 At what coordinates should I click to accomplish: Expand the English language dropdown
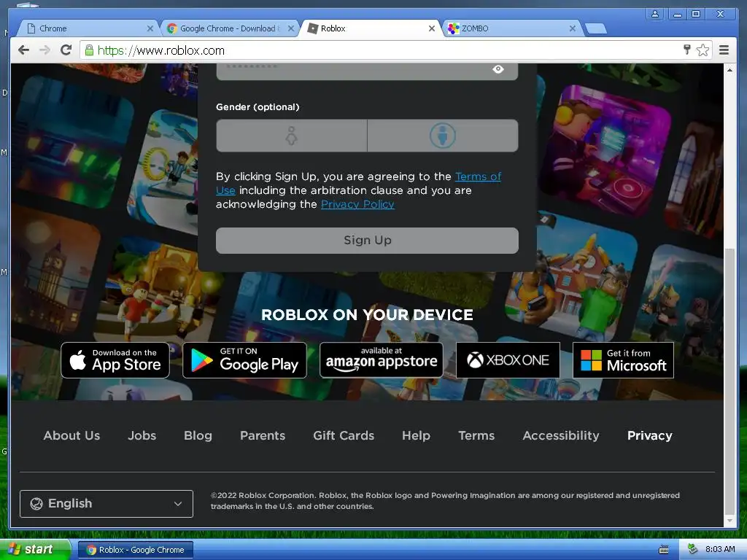tap(107, 504)
